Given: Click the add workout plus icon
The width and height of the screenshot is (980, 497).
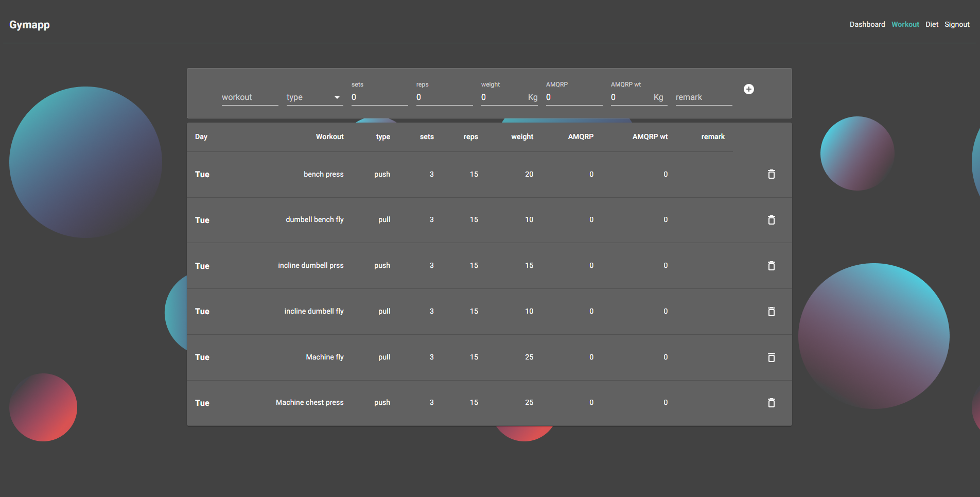Looking at the screenshot, I should coord(748,89).
